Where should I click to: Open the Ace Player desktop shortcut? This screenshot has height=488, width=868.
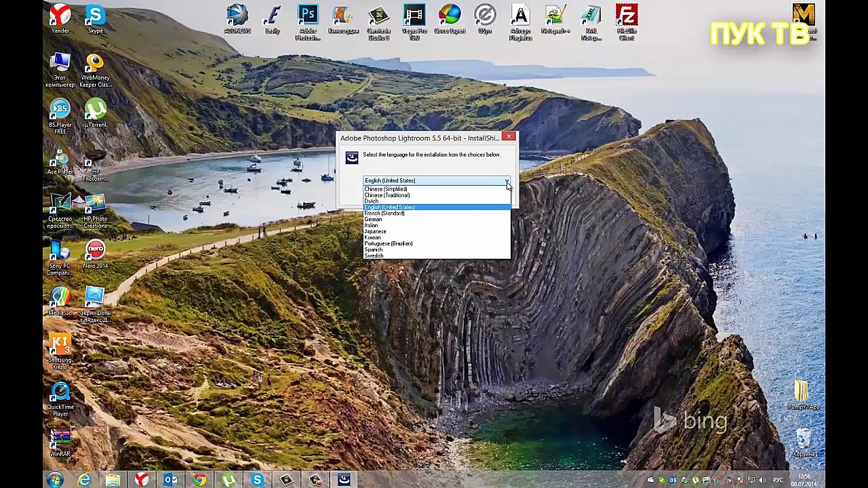click(60, 161)
